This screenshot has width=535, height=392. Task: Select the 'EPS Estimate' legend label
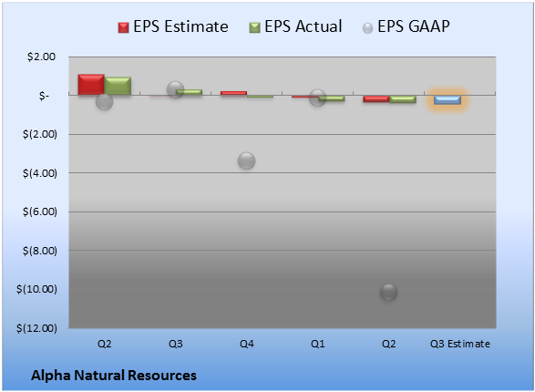180,26
